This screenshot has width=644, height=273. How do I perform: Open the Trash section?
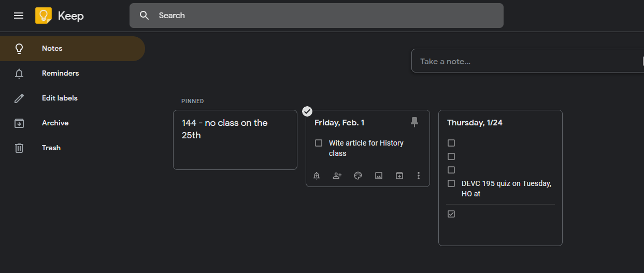[51, 148]
